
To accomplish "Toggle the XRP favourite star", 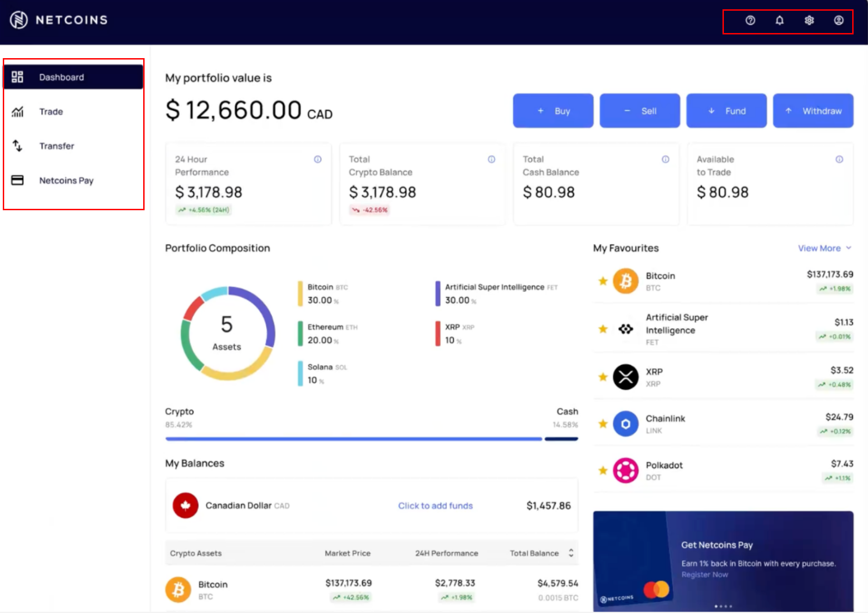I will 603,377.
